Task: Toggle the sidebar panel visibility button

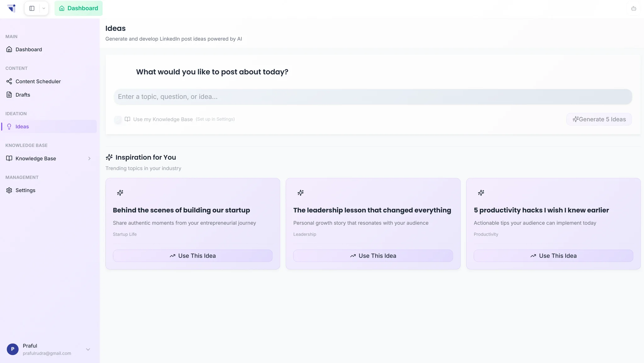Action: 32,8
